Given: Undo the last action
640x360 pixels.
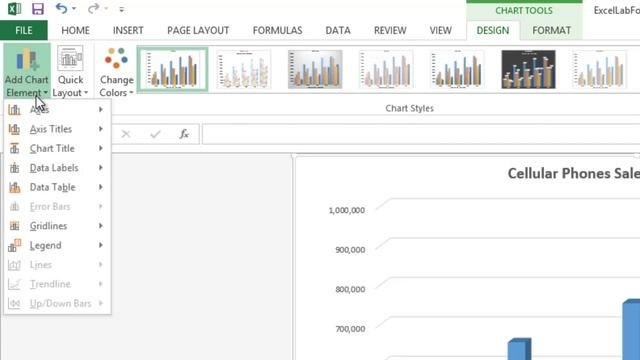Looking at the screenshot, I should click(x=61, y=8).
